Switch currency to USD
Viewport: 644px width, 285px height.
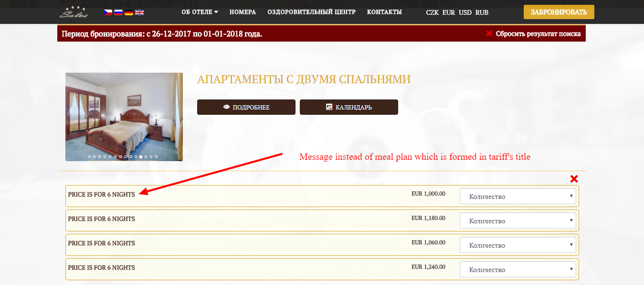(465, 12)
